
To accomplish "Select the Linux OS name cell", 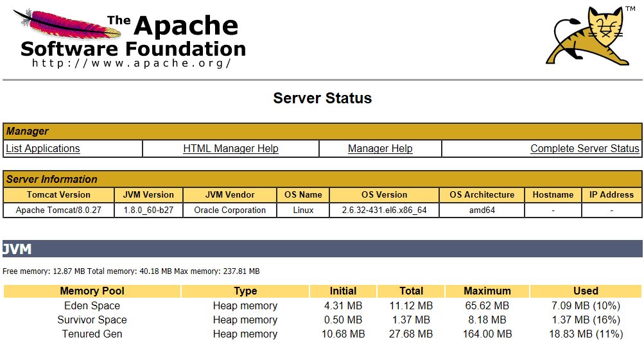I will coord(303,210).
